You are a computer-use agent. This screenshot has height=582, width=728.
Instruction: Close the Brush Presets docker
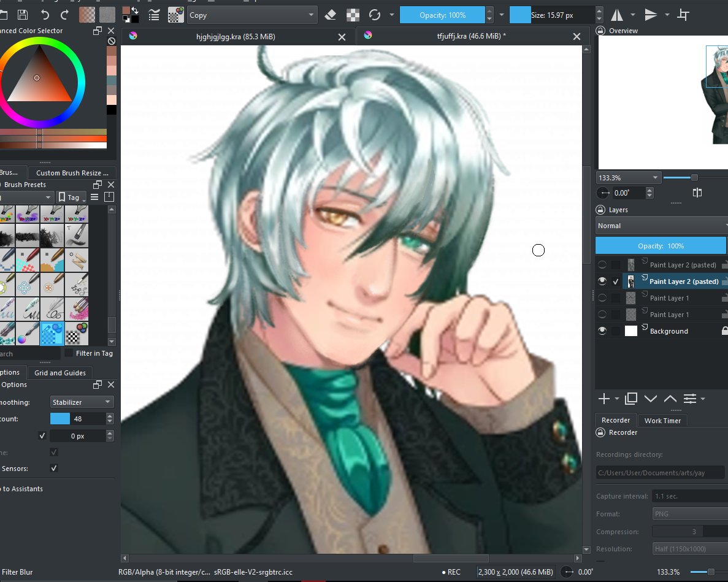click(x=111, y=185)
